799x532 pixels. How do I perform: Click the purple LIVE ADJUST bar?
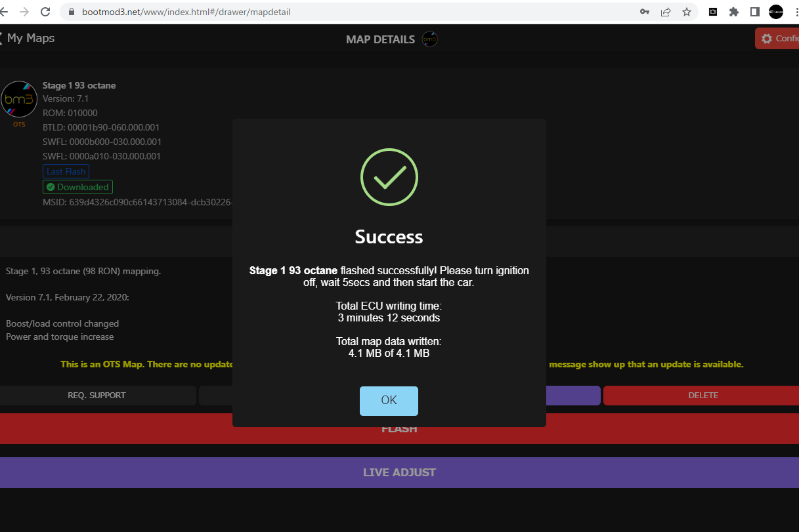(399, 472)
